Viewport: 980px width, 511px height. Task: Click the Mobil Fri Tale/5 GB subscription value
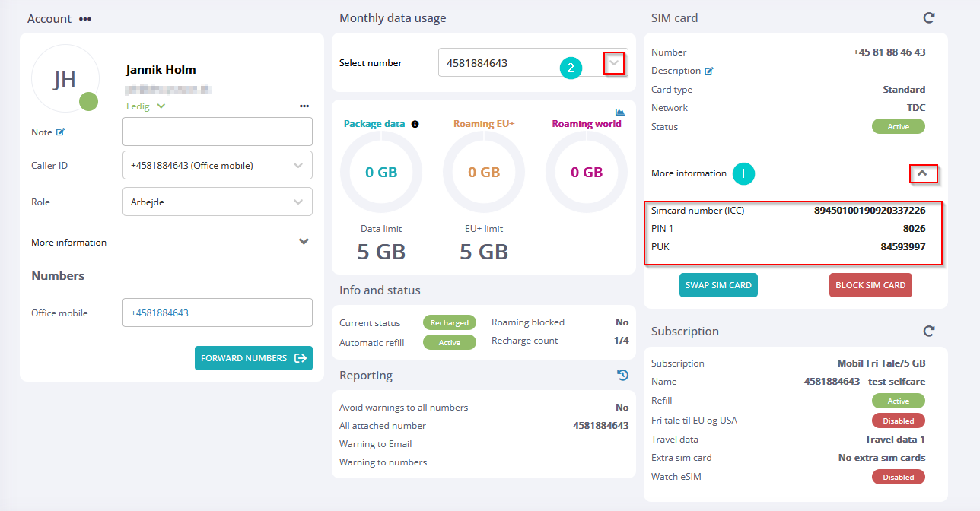[882, 363]
